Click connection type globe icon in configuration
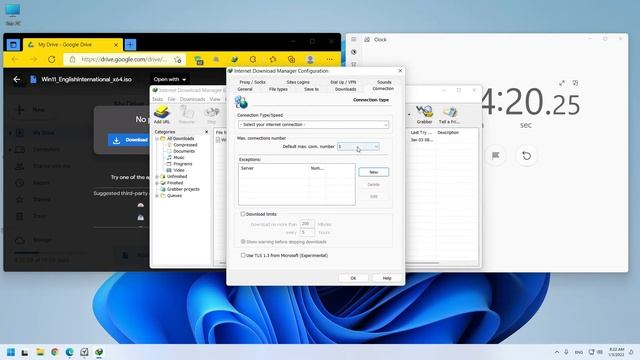The image size is (640, 360). pyautogui.click(x=241, y=102)
